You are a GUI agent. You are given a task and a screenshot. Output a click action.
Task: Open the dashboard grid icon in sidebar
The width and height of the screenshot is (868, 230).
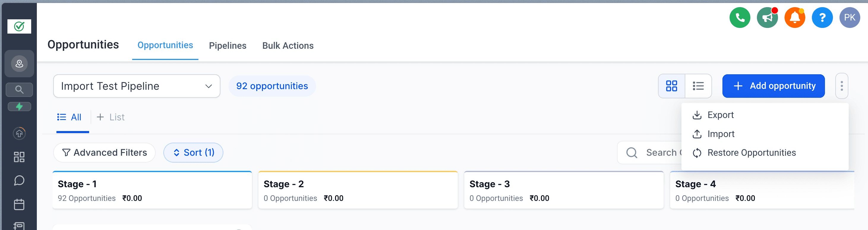(19, 157)
